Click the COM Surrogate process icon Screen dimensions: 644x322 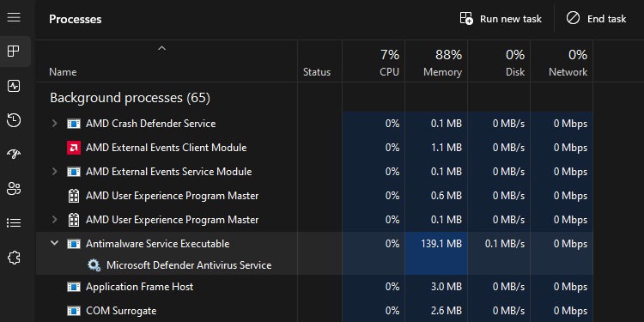74,311
